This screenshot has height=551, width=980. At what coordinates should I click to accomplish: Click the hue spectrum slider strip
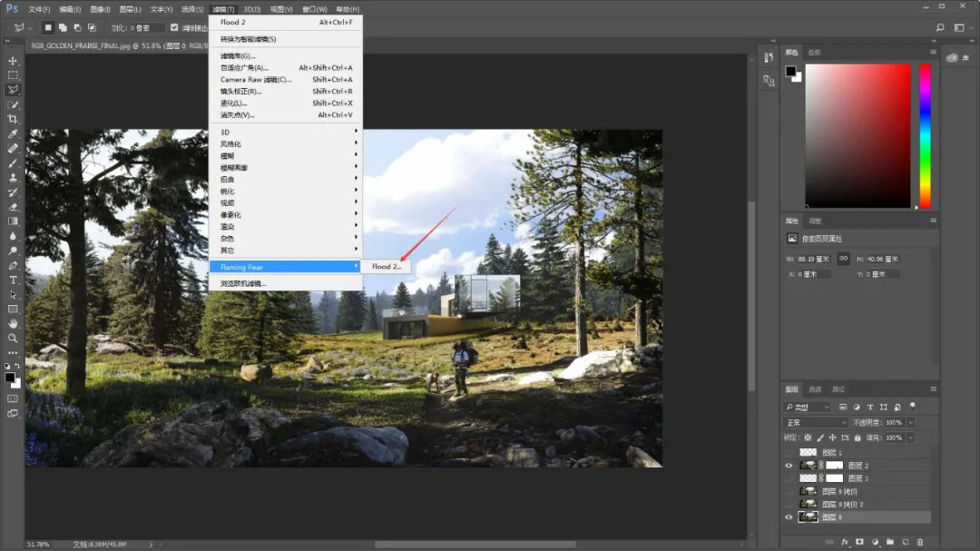[925, 135]
